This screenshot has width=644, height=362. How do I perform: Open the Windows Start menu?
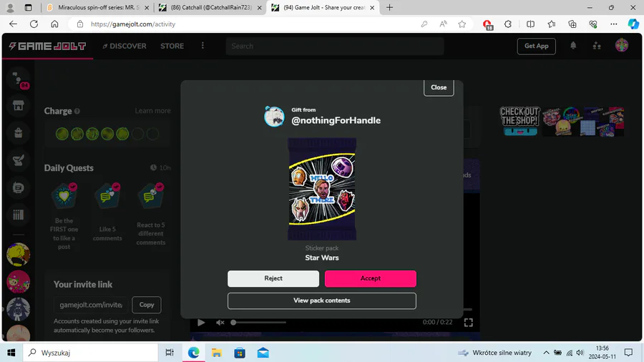click(x=11, y=353)
